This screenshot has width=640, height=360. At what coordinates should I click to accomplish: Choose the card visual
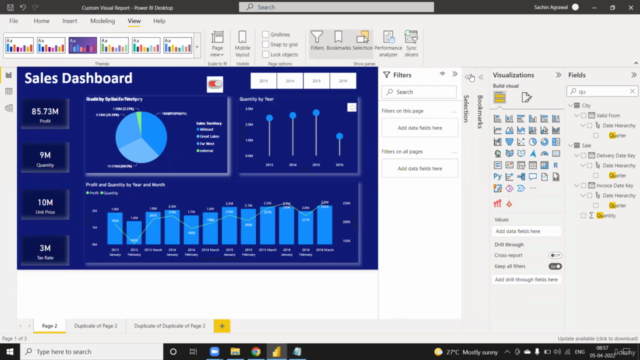556,154
